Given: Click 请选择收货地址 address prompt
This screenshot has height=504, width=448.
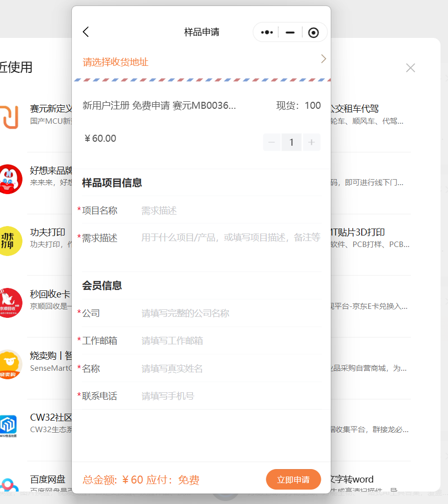Looking at the screenshot, I should tap(115, 62).
